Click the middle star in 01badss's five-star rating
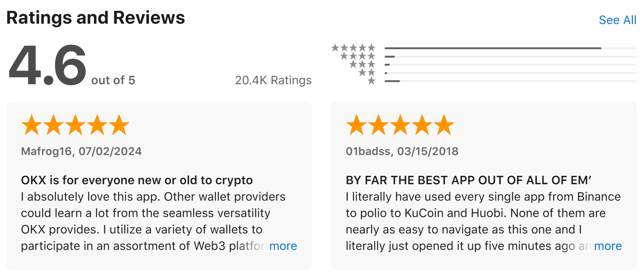 click(401, 124)
